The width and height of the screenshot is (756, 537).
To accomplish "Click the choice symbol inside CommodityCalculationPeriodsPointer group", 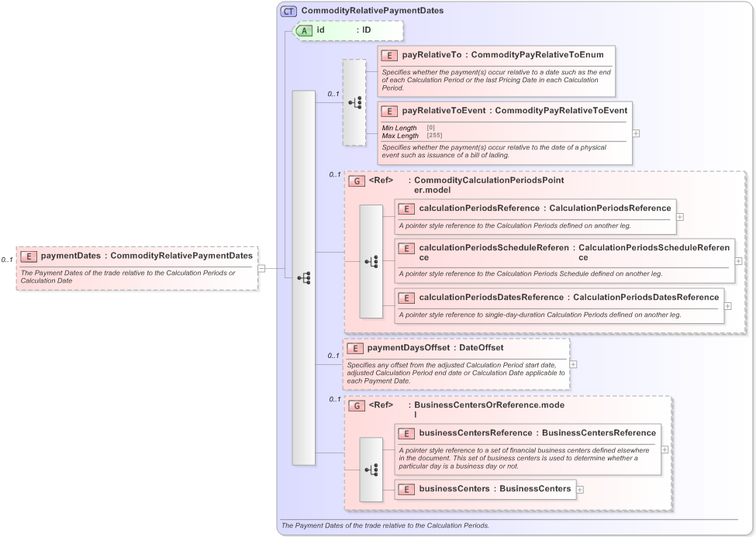I will pos(371,261).
